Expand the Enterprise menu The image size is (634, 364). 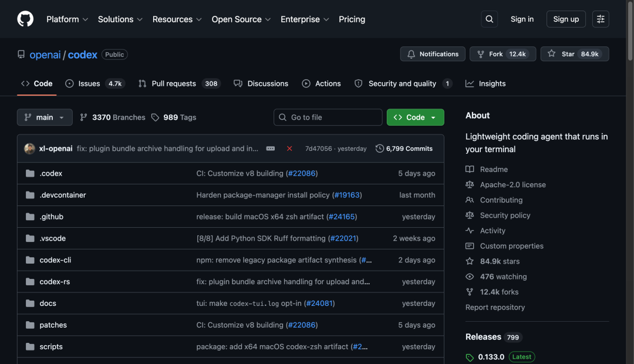305,19
